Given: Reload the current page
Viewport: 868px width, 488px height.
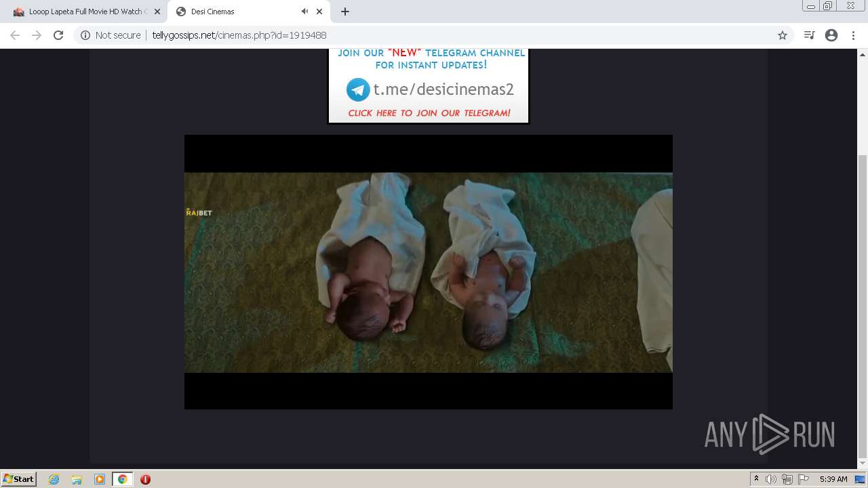Looking at the screenshot, I should (58, 35).
